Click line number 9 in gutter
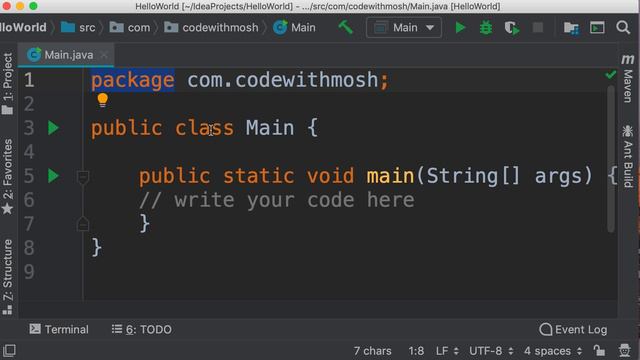The image size is (640, 360). [29, 271]
